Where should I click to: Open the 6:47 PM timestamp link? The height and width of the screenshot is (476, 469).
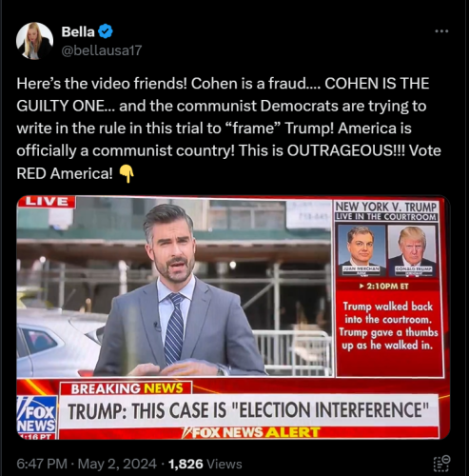pos(42,464)
